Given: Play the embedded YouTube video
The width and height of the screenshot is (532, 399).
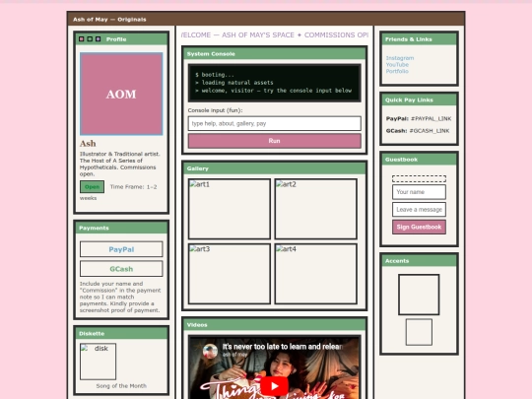Looking at the screenshot, I should [275, 386].
